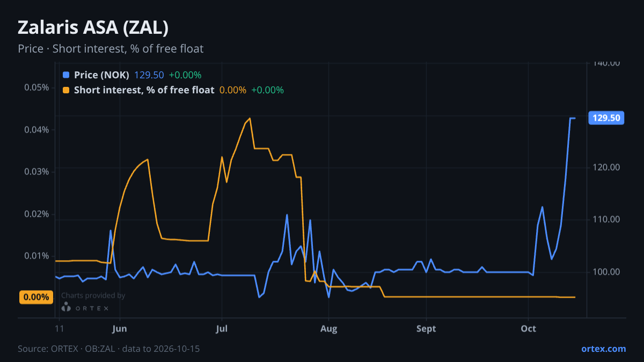This screenshot has width=644, height=362.
Task: Click the 120.00 right axis label
Action: pos(606,167)
